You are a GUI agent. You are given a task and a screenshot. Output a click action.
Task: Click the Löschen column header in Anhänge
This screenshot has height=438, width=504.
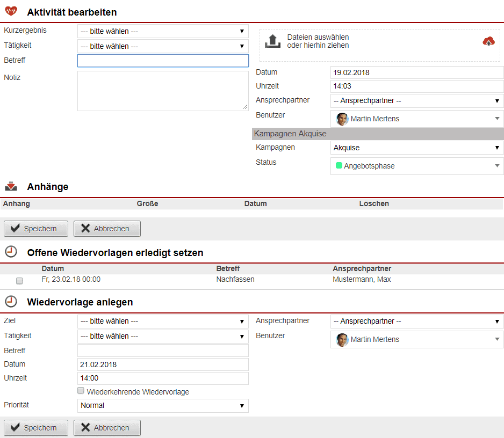click(374, 203)
